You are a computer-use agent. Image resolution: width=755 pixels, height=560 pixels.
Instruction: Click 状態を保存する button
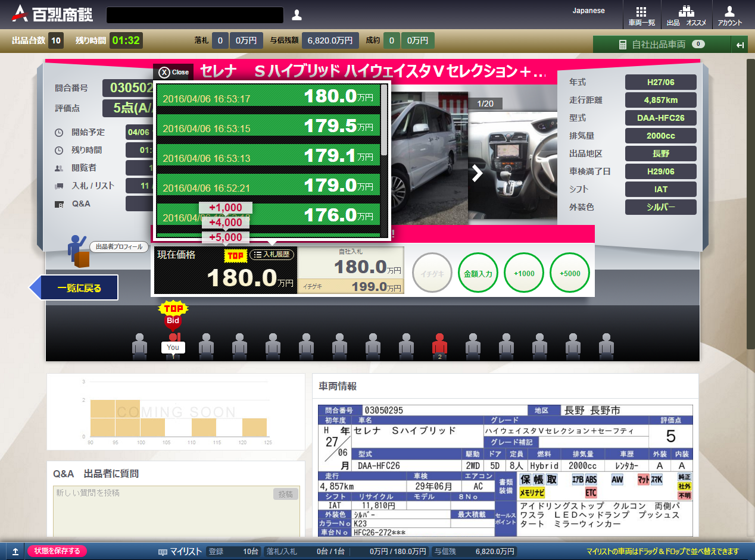57,551
